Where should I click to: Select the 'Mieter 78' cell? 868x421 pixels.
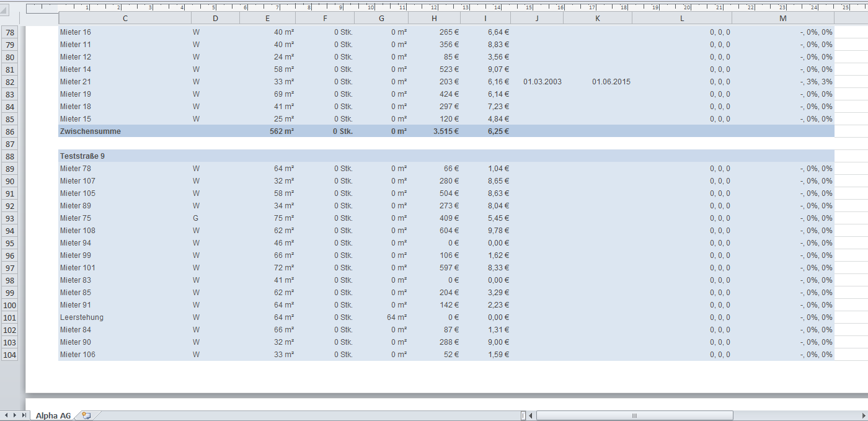125,168
